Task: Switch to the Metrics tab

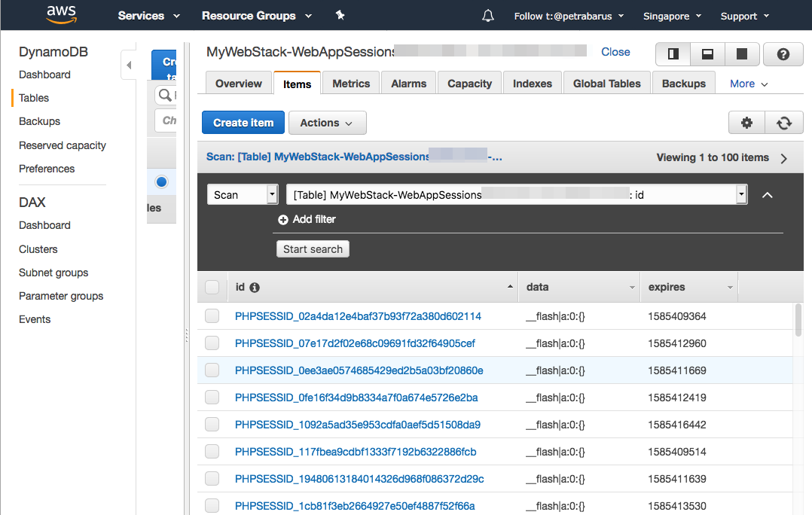Action: (351, 84)
